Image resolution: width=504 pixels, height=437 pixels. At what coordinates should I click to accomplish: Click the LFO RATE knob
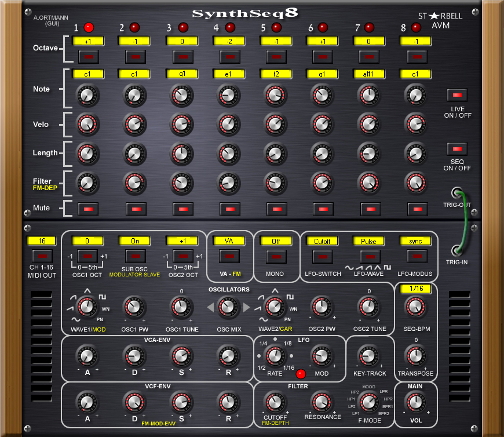275,356
